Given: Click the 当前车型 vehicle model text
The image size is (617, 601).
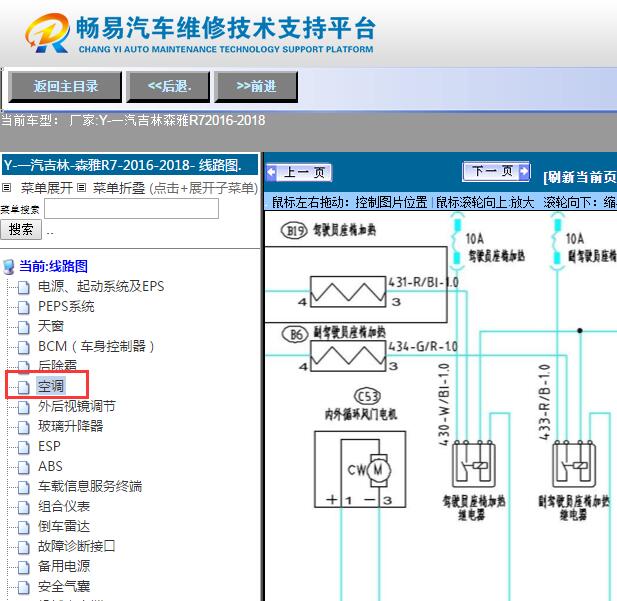Looking at the screenshot, I should (133, 120).
